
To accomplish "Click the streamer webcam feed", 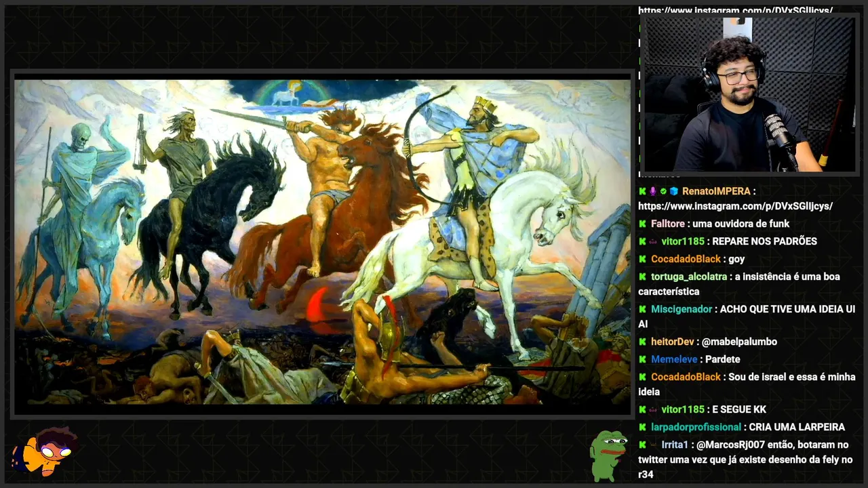I will click(x=749, y=94).
